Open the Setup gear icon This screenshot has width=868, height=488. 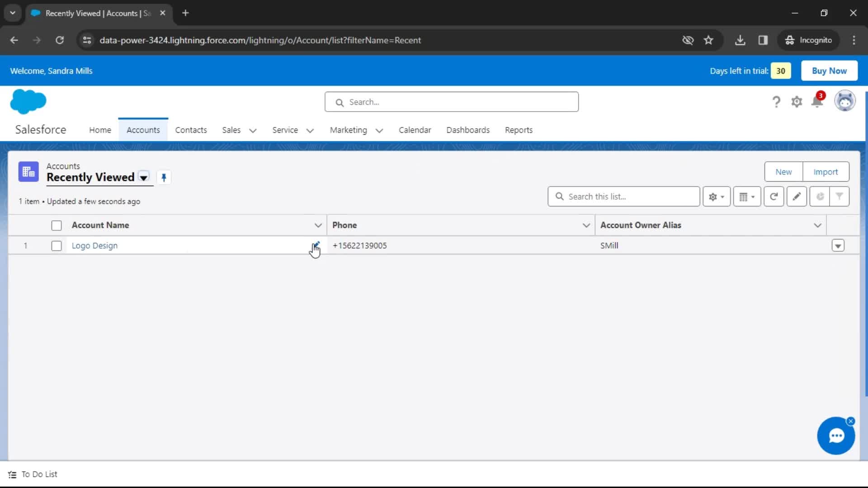pos(797,102)
